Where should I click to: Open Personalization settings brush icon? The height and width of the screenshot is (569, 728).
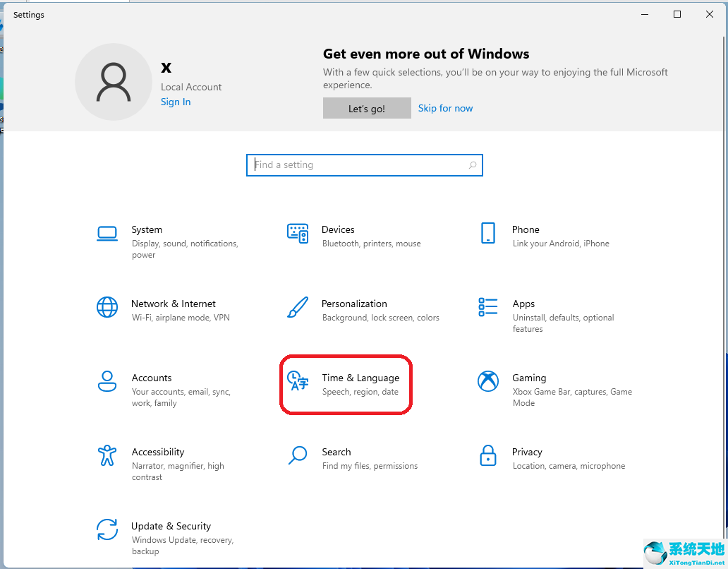(x=297, y=307)
